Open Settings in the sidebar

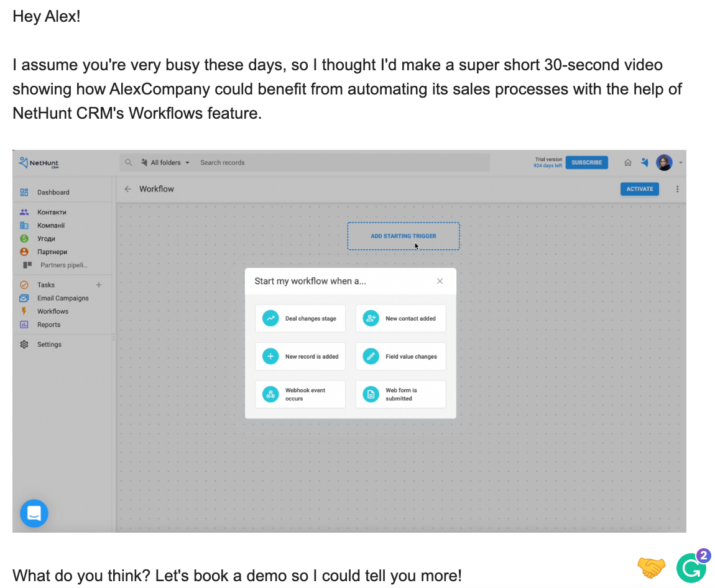pos(49,344)
